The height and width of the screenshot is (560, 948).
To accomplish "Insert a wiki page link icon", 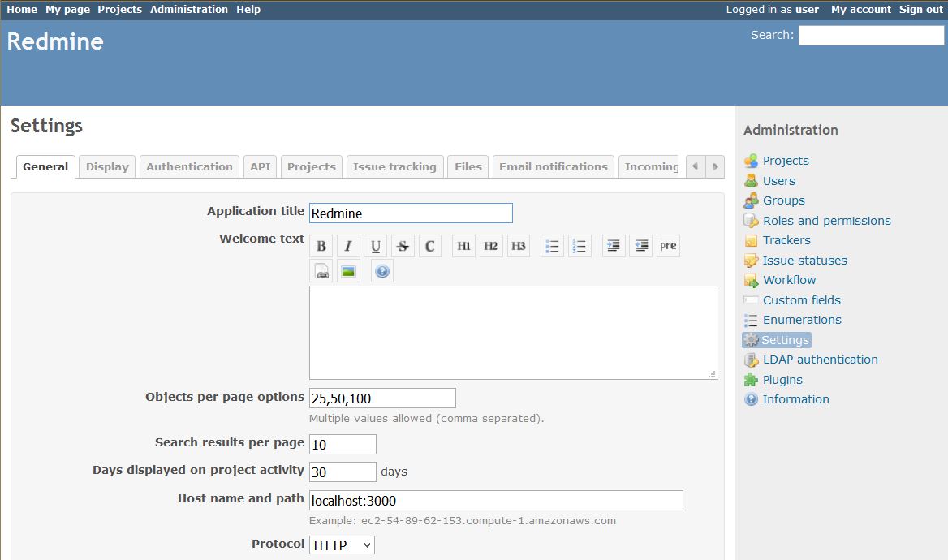I will [321, 271].
